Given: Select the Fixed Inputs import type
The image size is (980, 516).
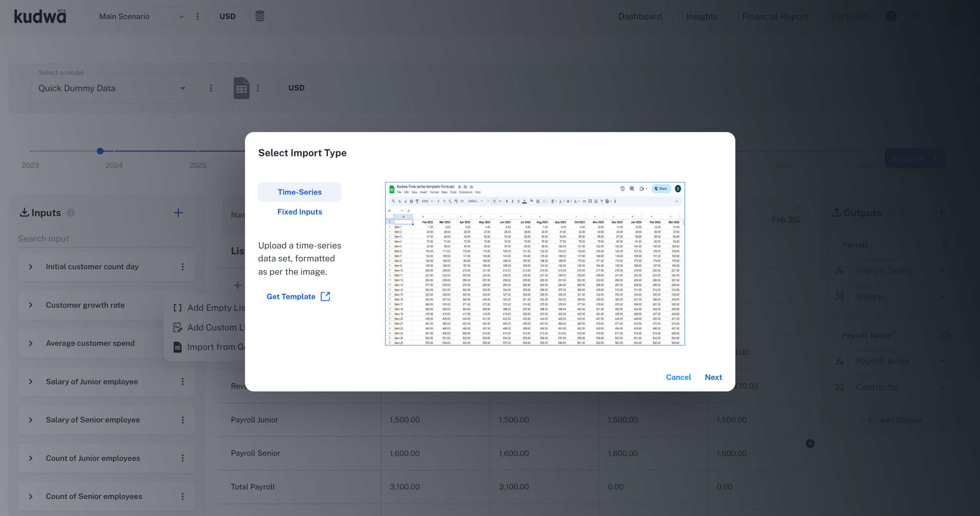Looking at the screenshot, I should (x=299, y=212).
